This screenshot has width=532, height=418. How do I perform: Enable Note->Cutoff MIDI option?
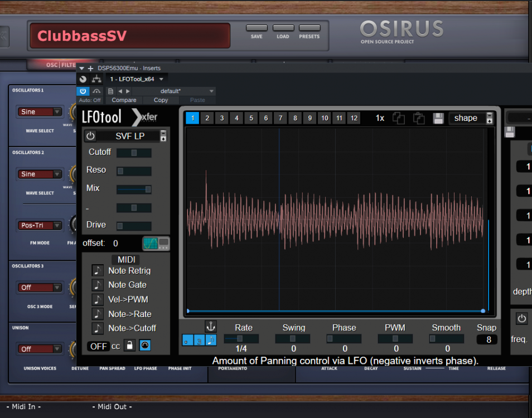(98, 328)
